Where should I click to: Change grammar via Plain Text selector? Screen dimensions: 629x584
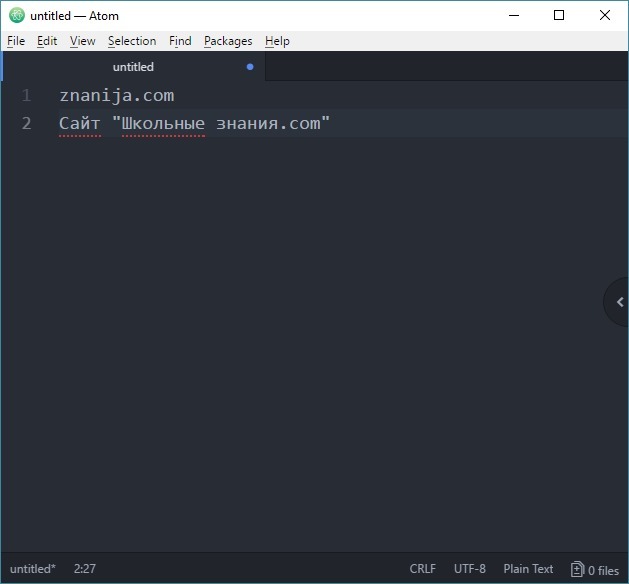tap(528, 569)
